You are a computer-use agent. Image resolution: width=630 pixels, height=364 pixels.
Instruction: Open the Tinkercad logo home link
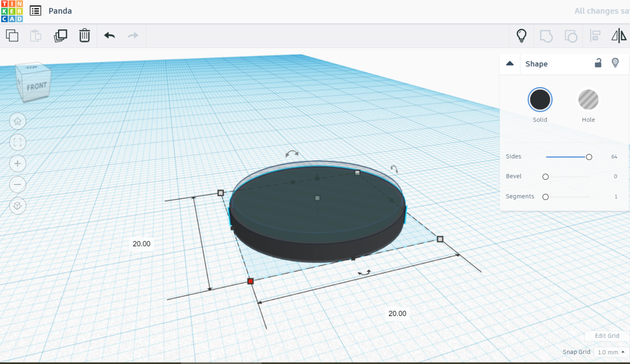pos(12,11)
